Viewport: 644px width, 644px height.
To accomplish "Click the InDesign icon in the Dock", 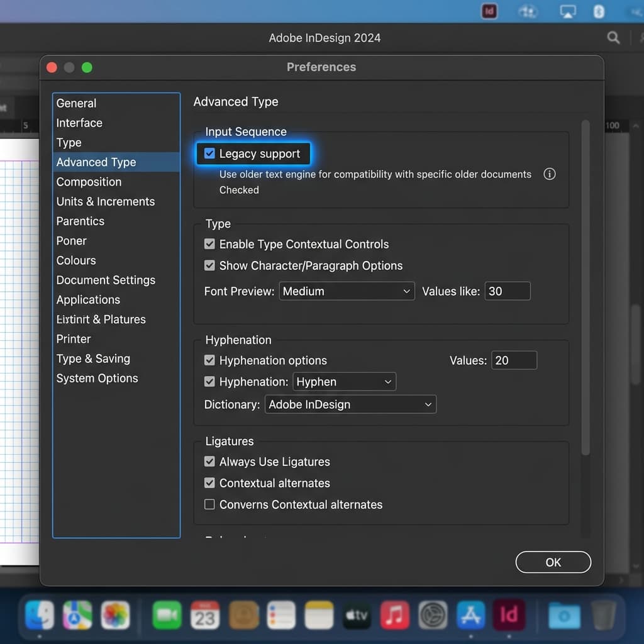I will point(509,615).
